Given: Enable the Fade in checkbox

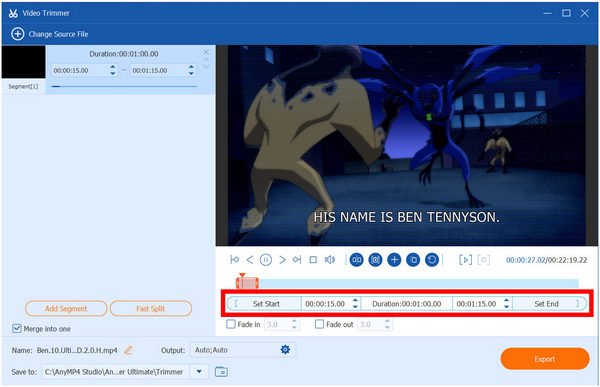Looking at the screenshot, I should click(231, 324).
